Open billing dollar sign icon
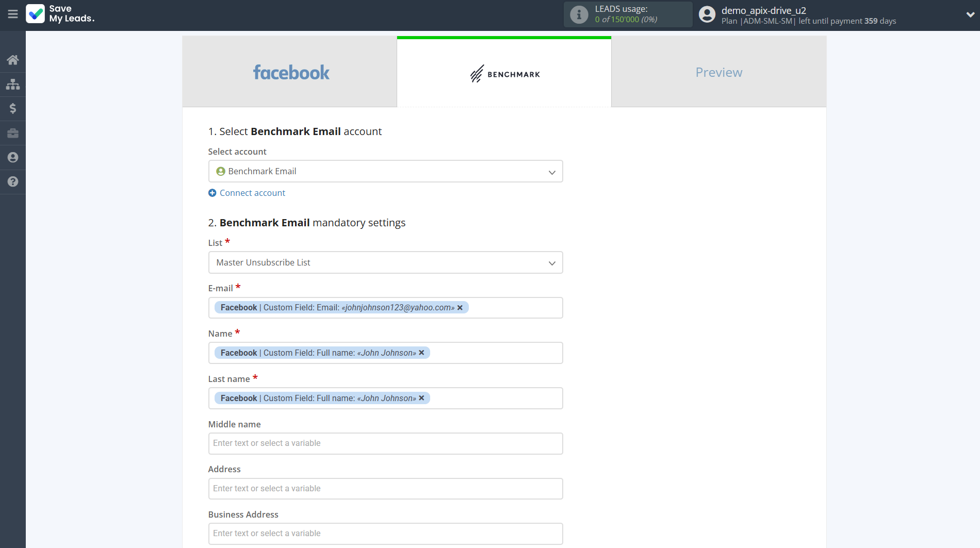The width and height of the screenshot is (980, 548). click(x=13, y=108)
